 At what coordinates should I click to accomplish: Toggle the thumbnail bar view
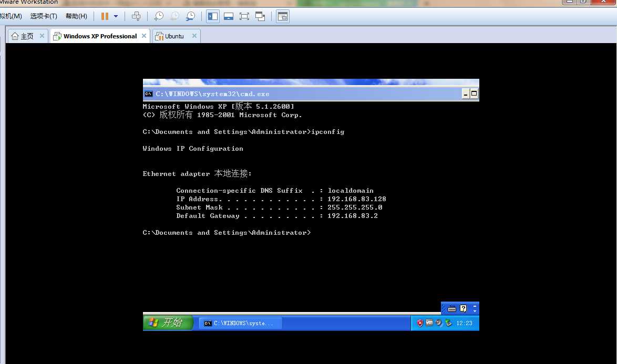[x=229, y=16]
